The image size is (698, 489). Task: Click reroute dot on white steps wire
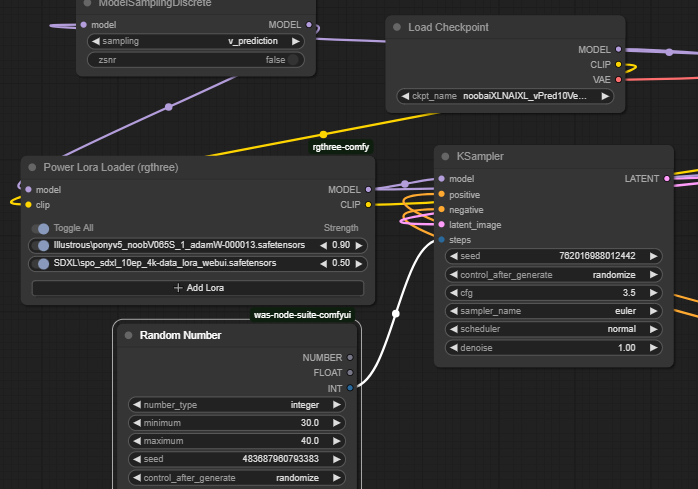tap(395, 314)
